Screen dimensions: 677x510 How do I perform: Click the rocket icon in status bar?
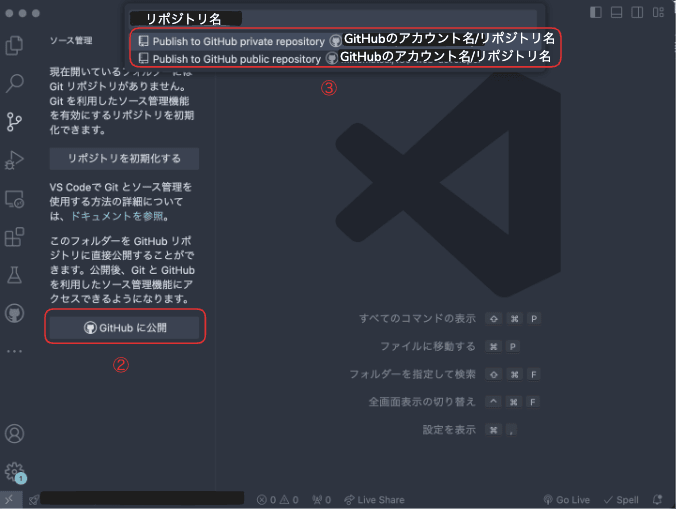33,500
